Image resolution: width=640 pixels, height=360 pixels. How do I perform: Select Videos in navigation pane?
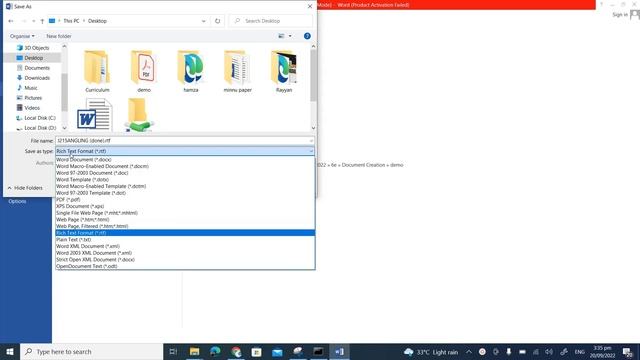(29, 108)
